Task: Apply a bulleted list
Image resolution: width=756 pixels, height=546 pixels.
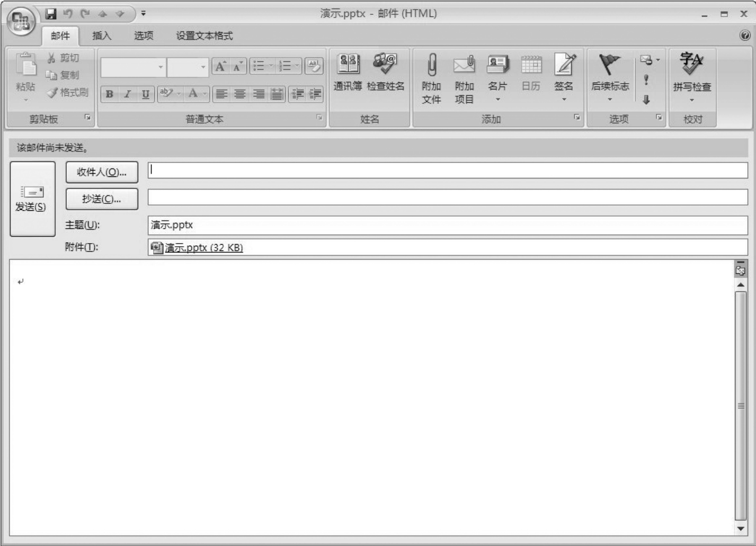Action: coord(259,66)
